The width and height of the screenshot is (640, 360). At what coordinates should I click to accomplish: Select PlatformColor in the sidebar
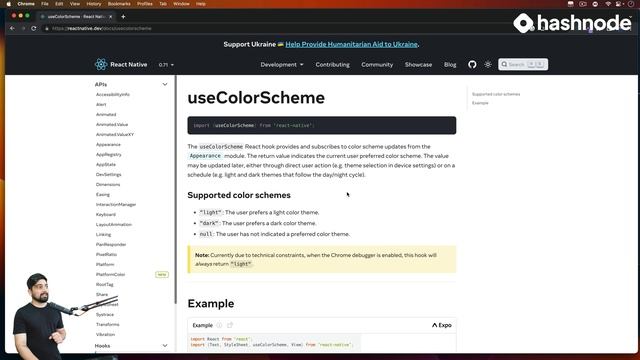point(111,275)
